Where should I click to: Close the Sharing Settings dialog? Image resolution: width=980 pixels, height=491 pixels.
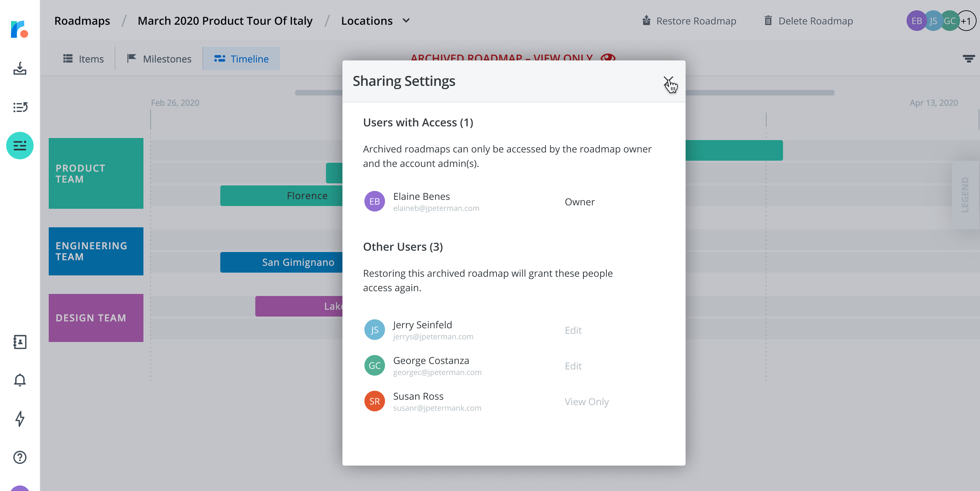point(668,81)
